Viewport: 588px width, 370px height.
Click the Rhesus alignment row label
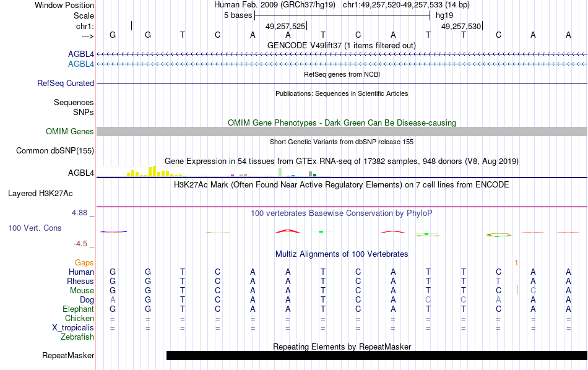pyautogui.click(x=80, y=281)
